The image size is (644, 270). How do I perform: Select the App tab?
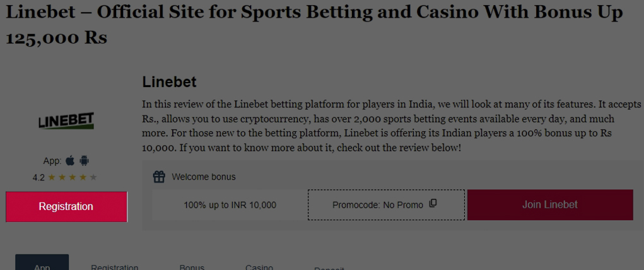(x=42, y=265)
